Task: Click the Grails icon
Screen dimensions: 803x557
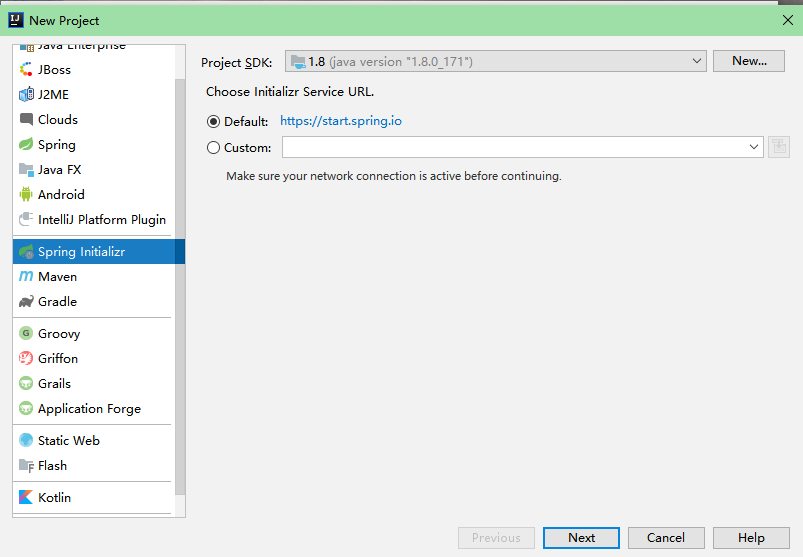Action: (x=26, y=383)
